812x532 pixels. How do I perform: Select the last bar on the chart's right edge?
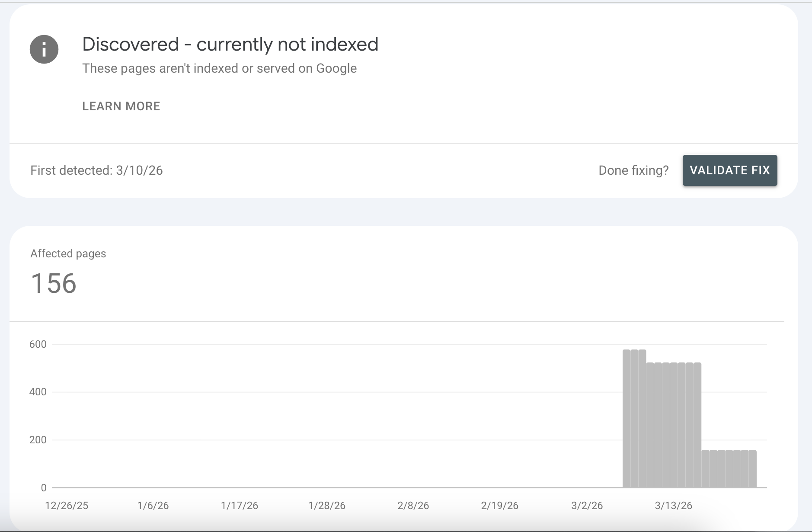click(x=754, y=471)
